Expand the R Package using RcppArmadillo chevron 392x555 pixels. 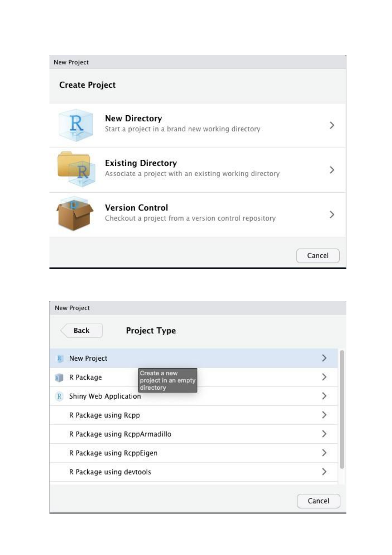[x=324, y=434]
